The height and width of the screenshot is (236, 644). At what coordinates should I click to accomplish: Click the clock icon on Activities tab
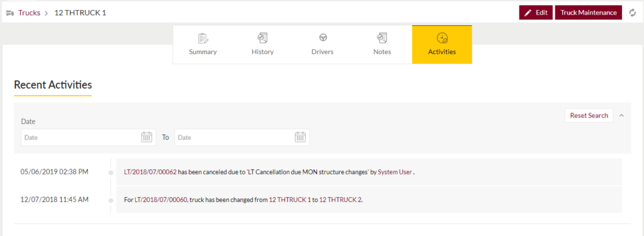pos(442,38)
